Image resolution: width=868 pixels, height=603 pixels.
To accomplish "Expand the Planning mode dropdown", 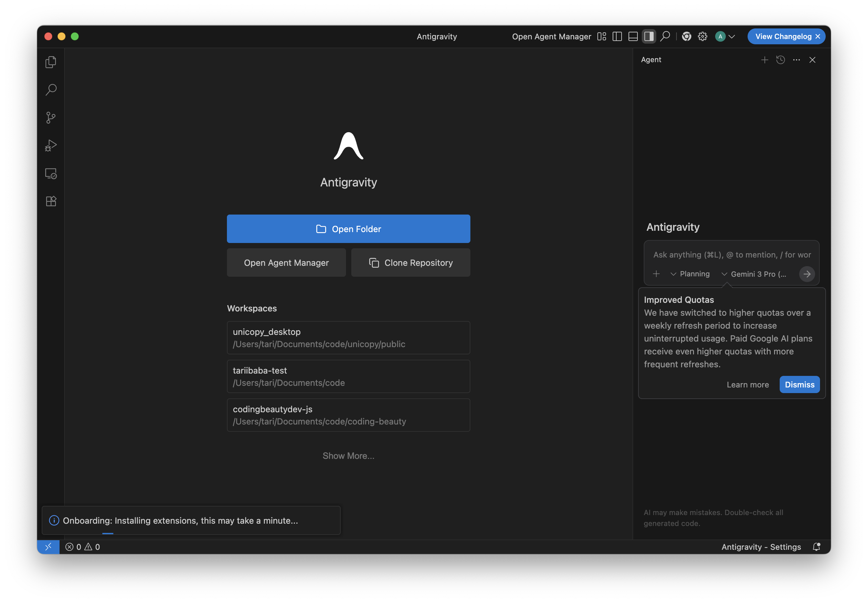I will click(690, 274).
